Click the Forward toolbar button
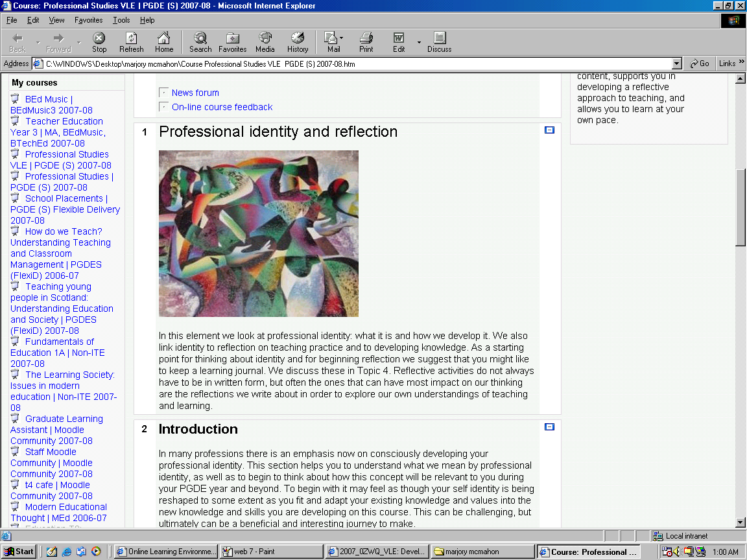Image resolution: width=747 pixels, height=560 pixels. (58, 42)
